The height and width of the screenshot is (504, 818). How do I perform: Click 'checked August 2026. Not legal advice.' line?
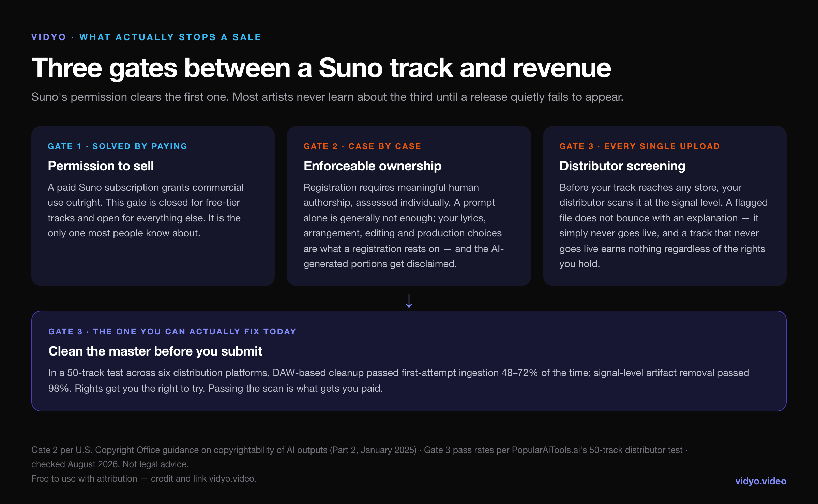110,464
